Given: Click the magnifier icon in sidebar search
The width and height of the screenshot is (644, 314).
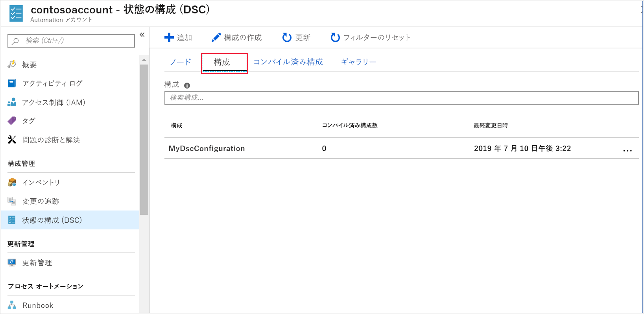Looking at the screenshot, I should [15, 41].
